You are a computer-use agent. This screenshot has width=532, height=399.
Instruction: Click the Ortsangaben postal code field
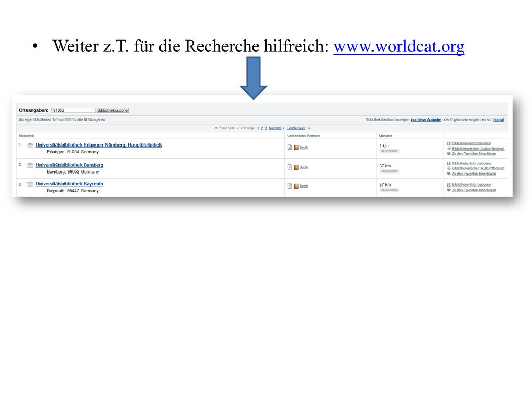click(x=73, y=110)
